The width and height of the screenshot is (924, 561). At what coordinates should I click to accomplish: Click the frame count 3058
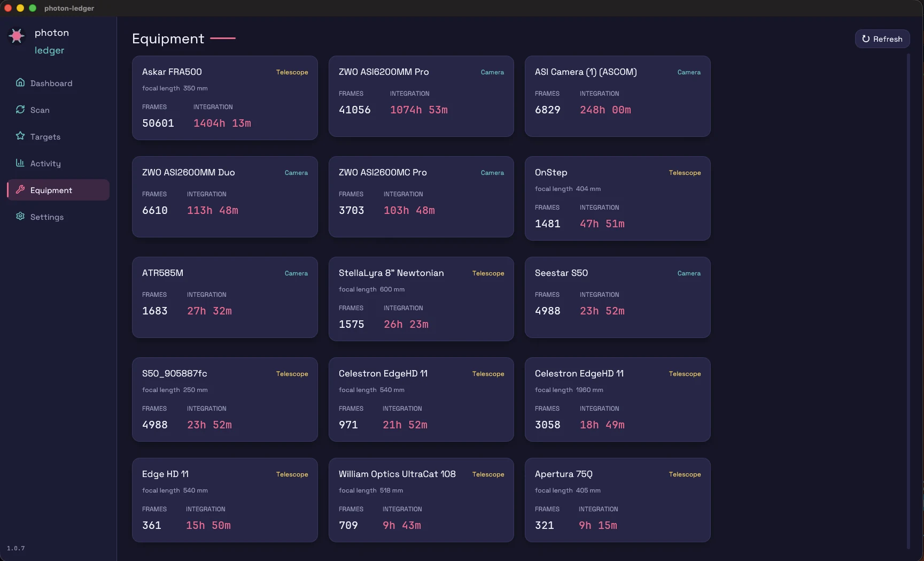pos(548,425)
